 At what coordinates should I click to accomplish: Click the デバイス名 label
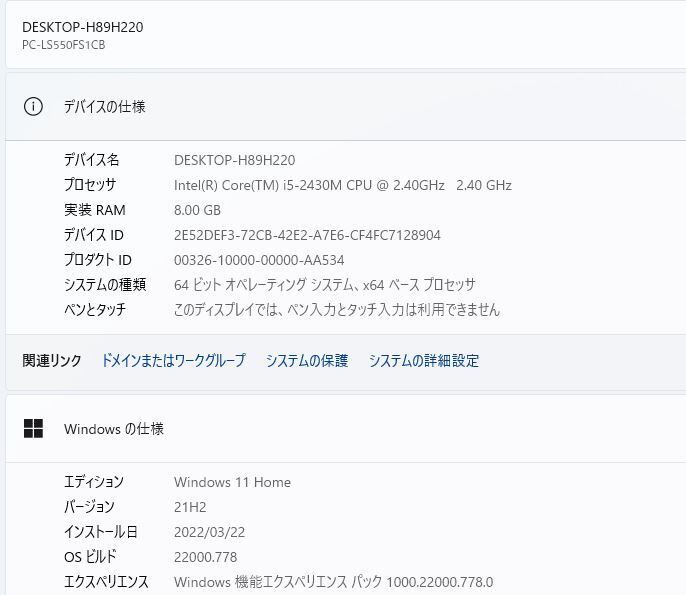(91, 160)
